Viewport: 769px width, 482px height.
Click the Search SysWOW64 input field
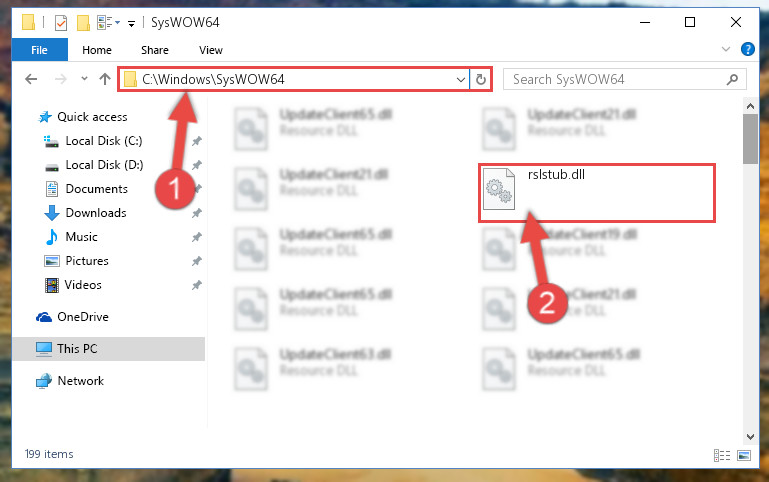[x=617, y=79]
